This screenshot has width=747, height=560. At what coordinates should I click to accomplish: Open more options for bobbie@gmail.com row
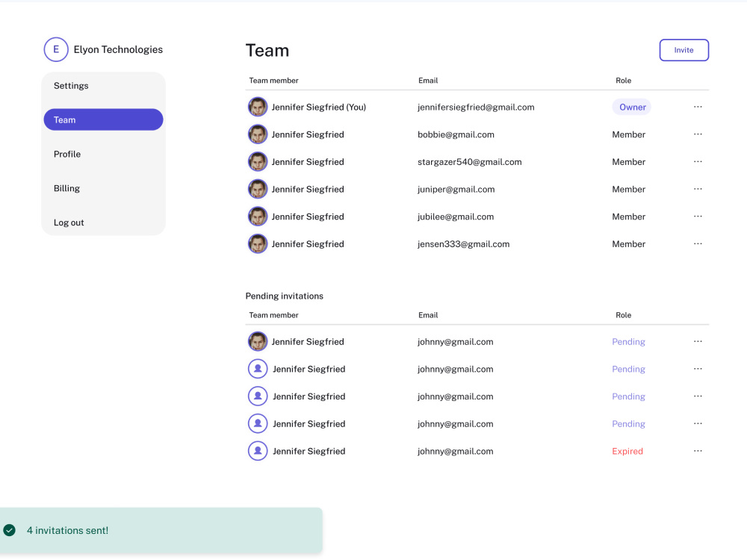tap(698, 134)
